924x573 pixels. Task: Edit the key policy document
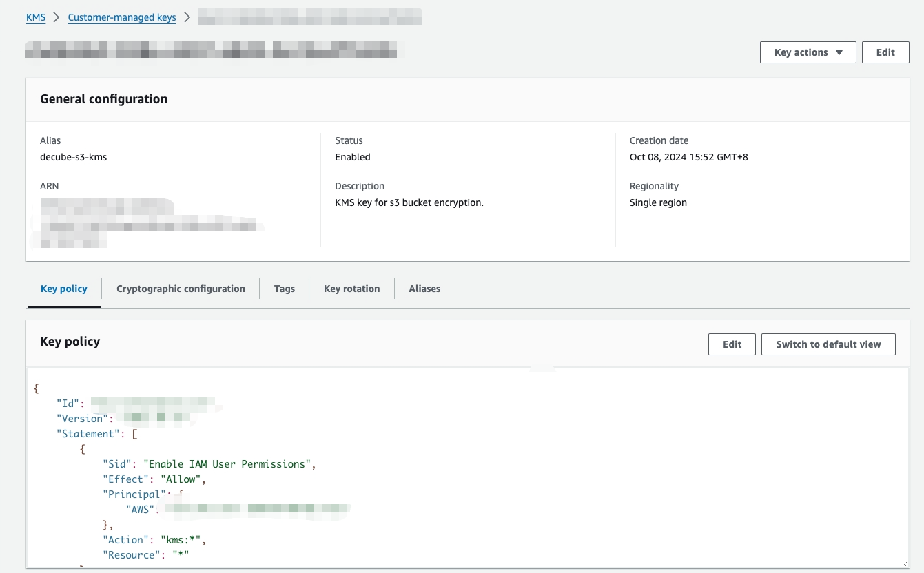pos(732,344)
